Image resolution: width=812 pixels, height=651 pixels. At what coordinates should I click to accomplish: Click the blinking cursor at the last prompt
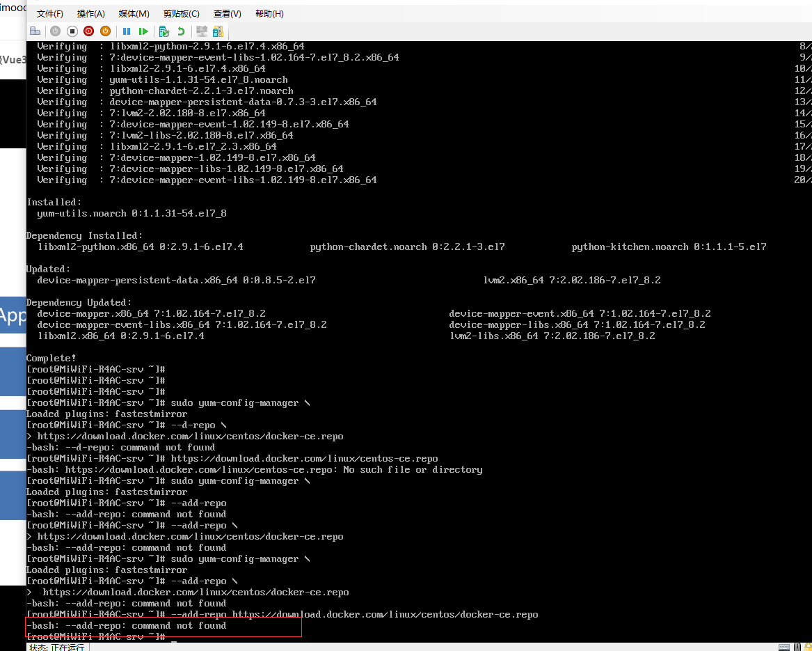pyautogui.click(x=174, y=641)
